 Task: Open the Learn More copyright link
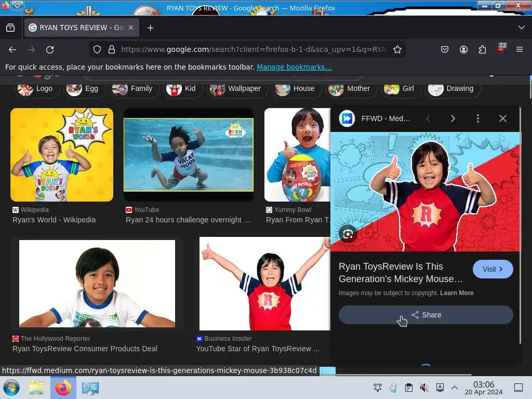click(x=457, y=293)
